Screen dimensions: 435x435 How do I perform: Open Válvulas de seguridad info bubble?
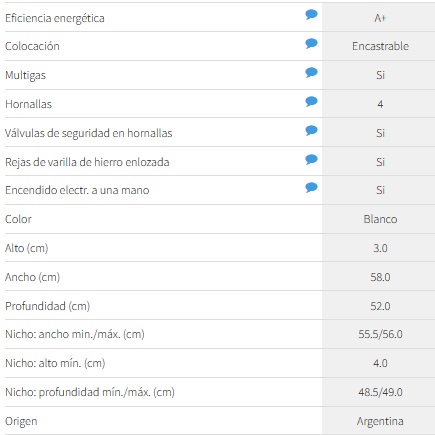[311, 130]
